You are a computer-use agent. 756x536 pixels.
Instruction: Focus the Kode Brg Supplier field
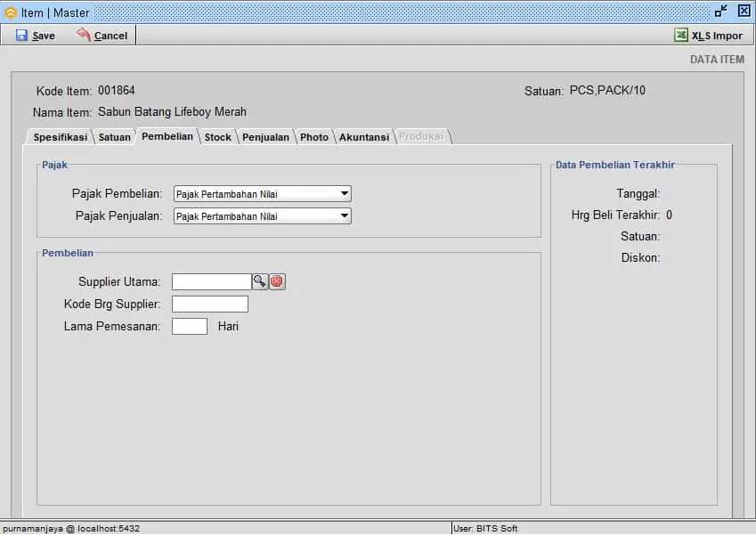210,305
